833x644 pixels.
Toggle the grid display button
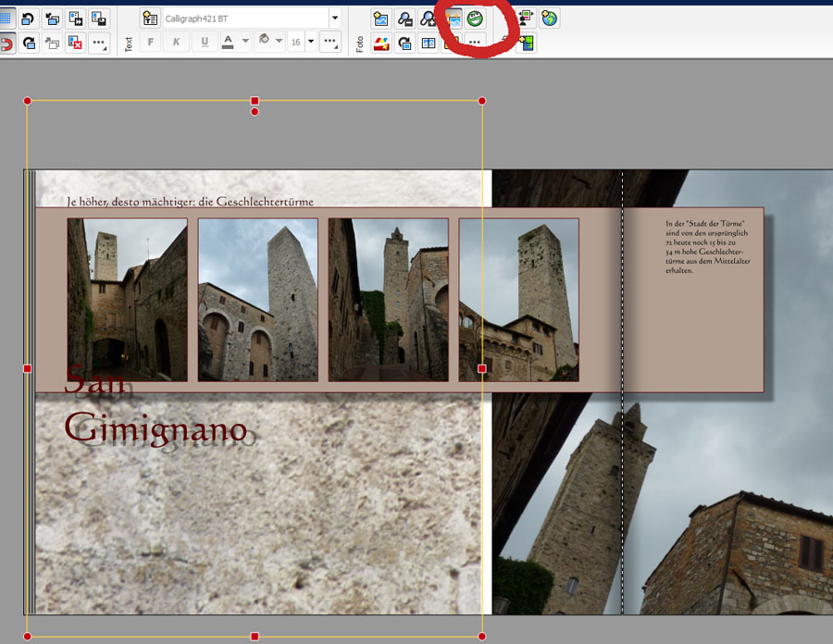click(6, 18)
